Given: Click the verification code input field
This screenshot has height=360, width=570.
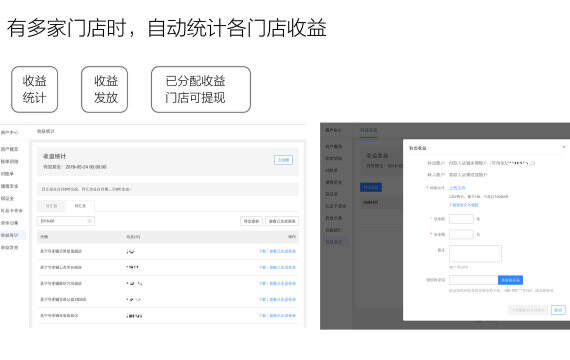Looking at the screenshot, I should tap(474, 280).
